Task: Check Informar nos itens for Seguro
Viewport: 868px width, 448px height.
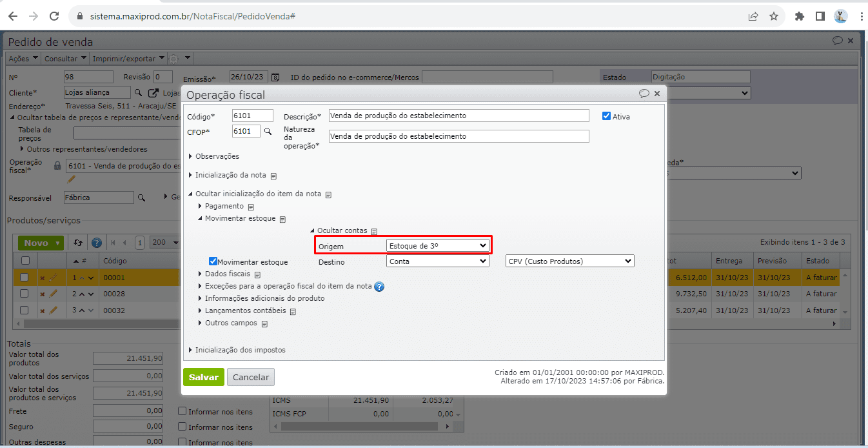Action: pos(182,427)
